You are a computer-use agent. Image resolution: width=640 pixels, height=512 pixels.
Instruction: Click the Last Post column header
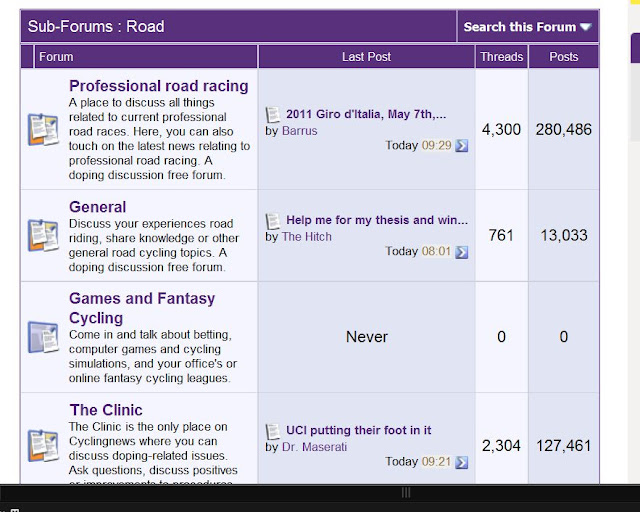366,57
